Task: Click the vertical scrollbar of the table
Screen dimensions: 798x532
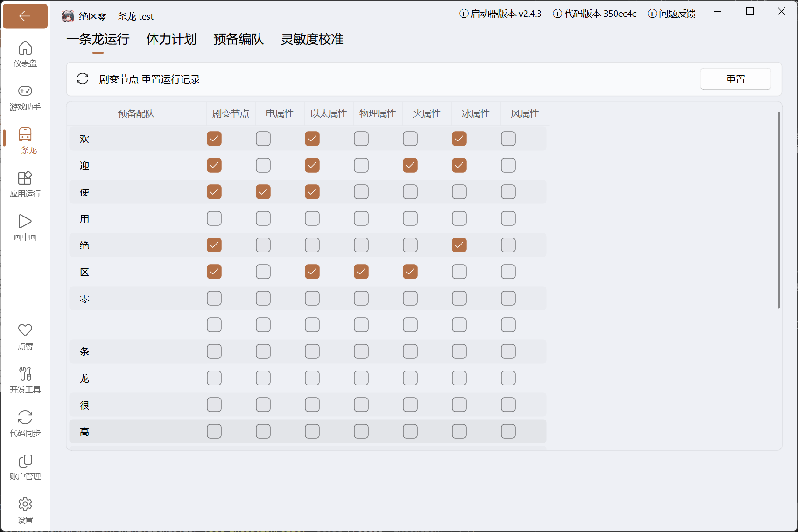Action: tap(778, 210)
